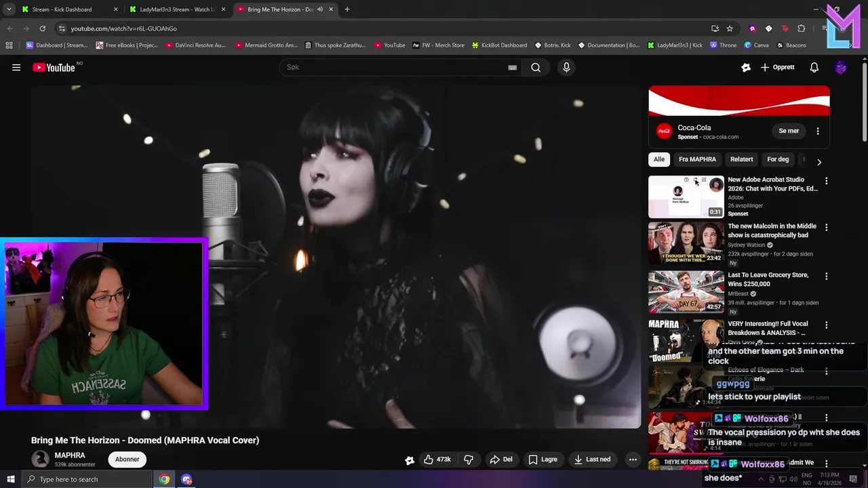Like the video with thumbs up

437,459
